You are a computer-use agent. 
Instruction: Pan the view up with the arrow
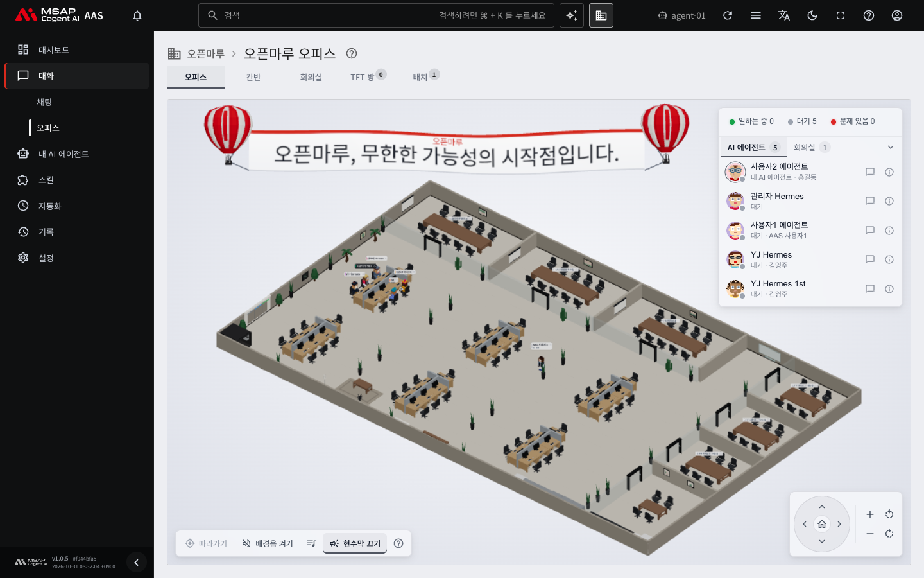[822, 507]
